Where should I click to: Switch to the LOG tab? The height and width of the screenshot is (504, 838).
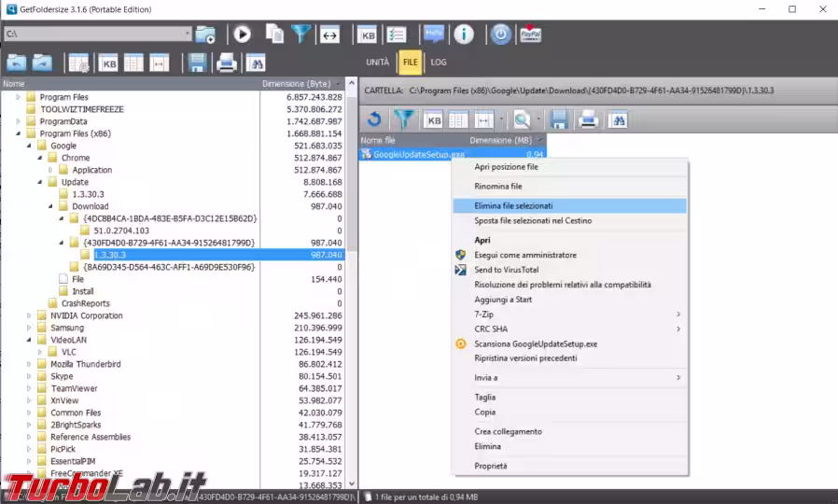(x=439, y=63)
